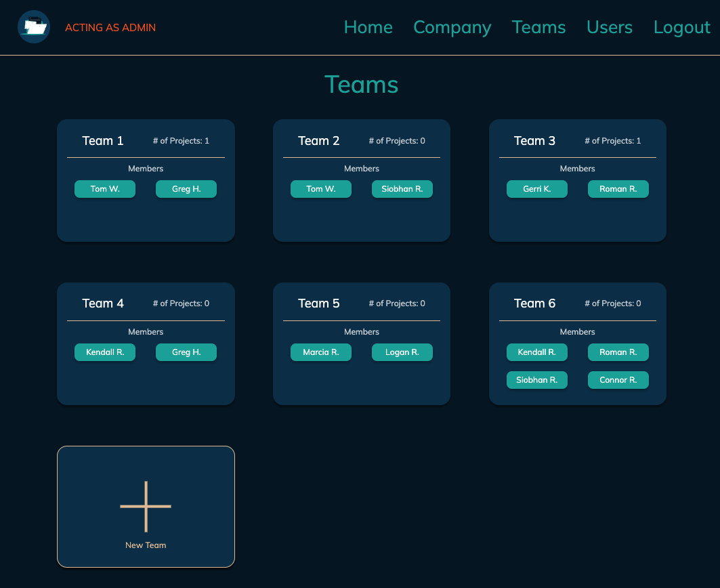The width and height of the screenshot is (720, 588).
Task: Select Gerri K. in Team 3
Action: point(537,189)
